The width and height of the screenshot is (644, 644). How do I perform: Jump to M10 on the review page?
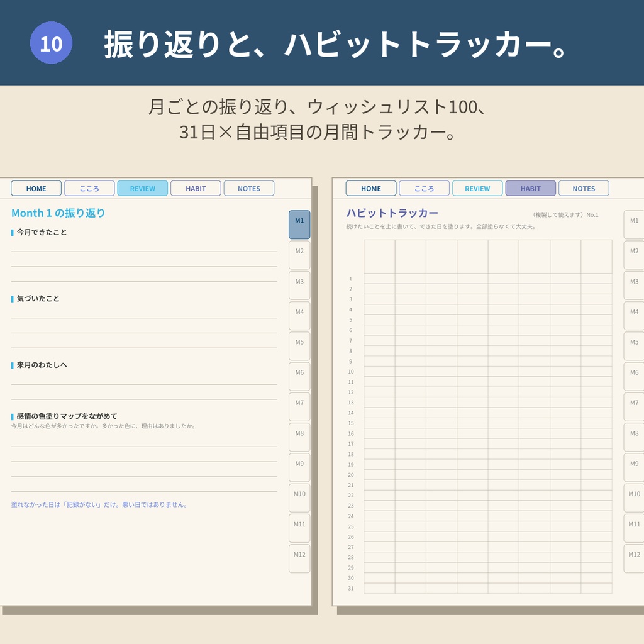pyautogui.click(x=299, y=498)
